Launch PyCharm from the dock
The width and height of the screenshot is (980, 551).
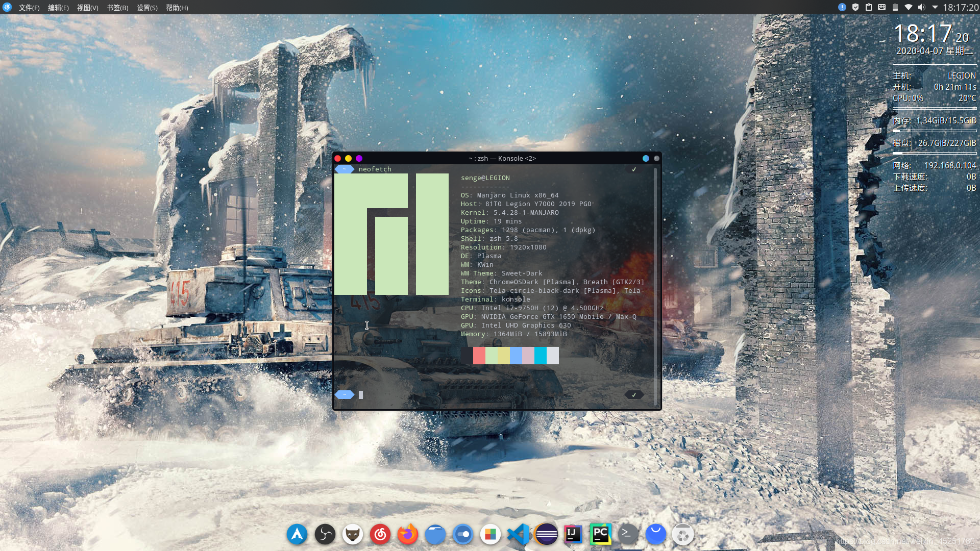tap(601, 534)
